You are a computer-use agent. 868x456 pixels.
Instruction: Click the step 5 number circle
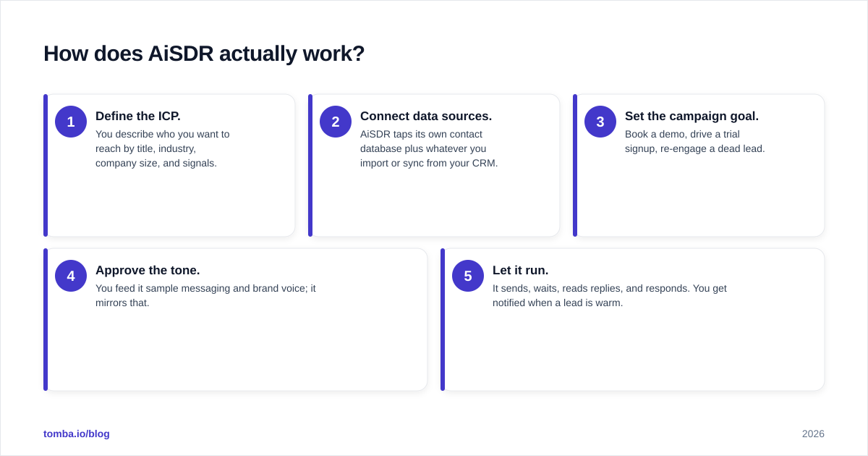(468, 276)
